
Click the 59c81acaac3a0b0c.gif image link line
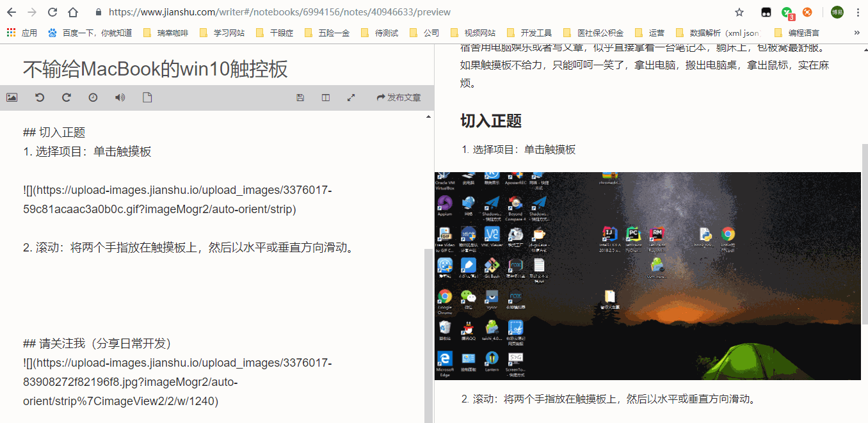click(177, 200)
